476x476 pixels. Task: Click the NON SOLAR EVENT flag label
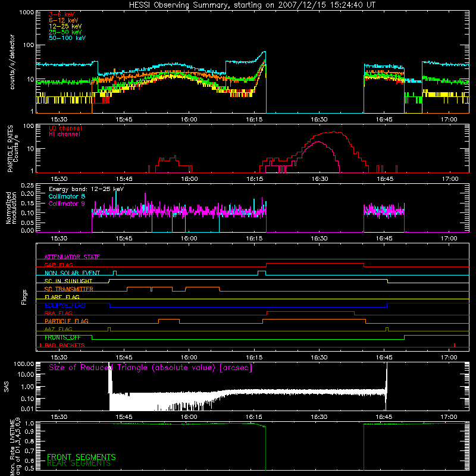click(x=72, y=273)
